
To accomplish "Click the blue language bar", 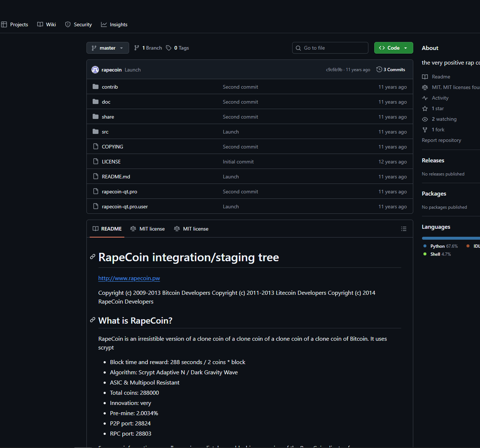I will click(x=451, y=238).
